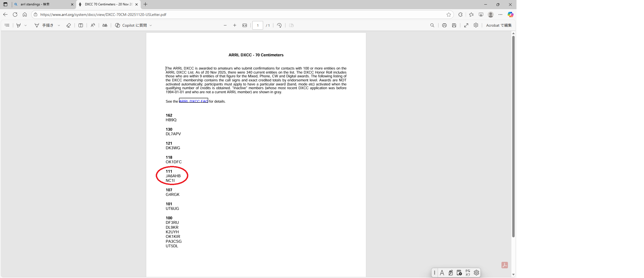644x278 pixels.
Task: Click the Read aloud icon
Action: click(93, 25)
